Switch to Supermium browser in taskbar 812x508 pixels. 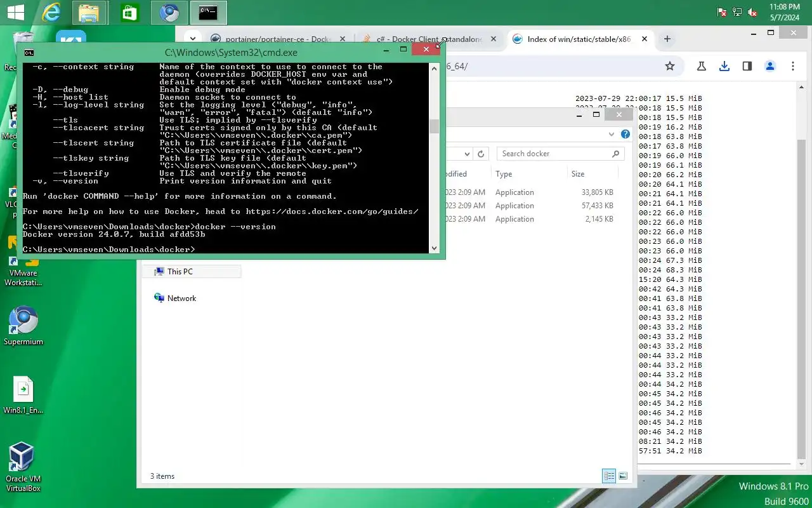pyautogui.click(x=169, y=13)
